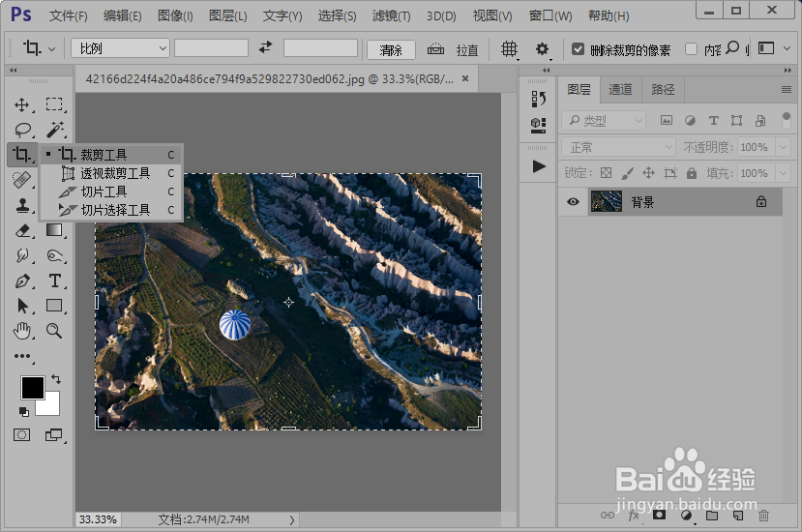Open additional crop settings gear
The image size is (802, 532).
click(x=542, y=49)
